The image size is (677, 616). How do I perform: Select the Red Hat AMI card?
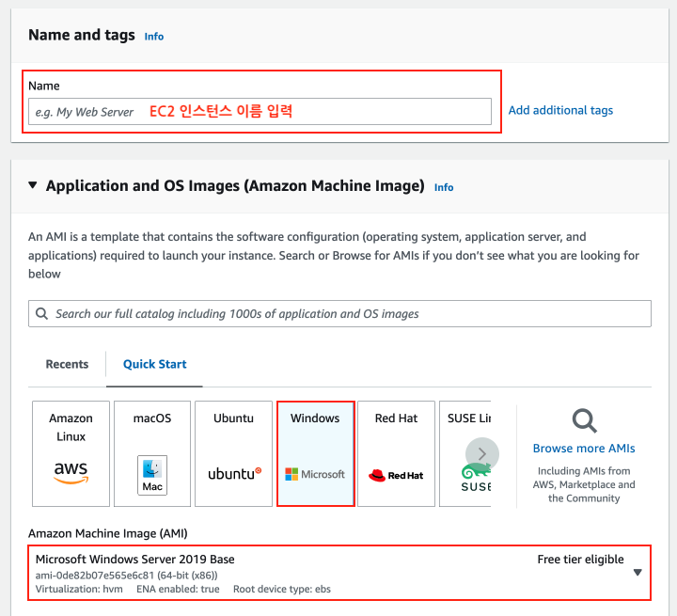396,453
